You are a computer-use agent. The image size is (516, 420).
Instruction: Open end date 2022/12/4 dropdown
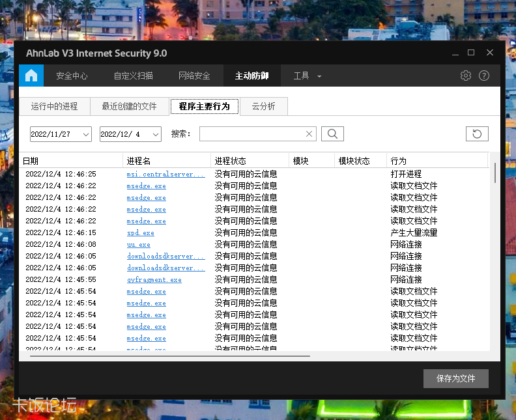(130, 134)
